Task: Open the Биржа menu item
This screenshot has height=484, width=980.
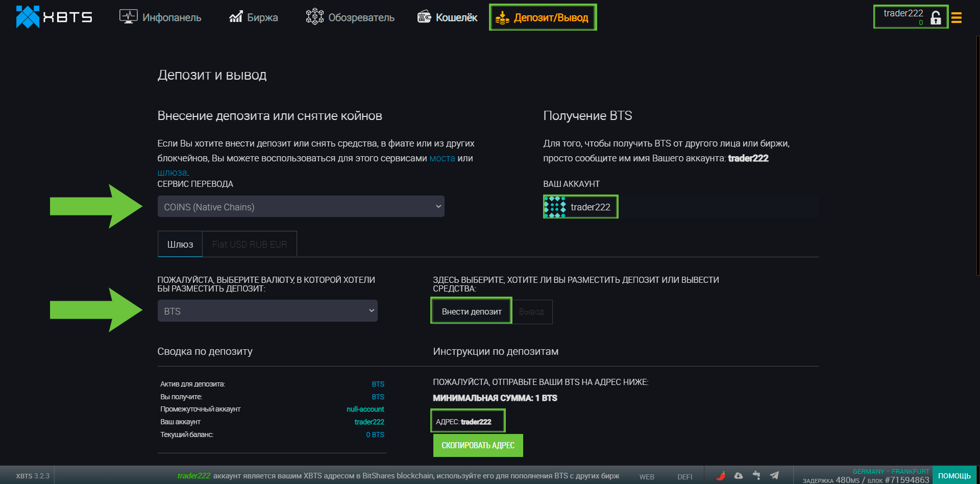Action: click(x=254, y=17)
